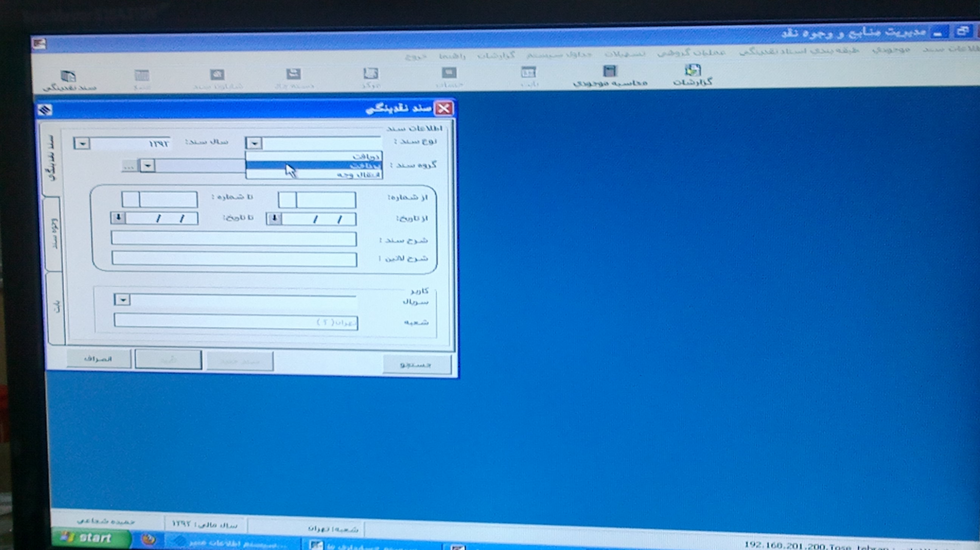Select the highlighted پرداخت list option

click(314, 165)
